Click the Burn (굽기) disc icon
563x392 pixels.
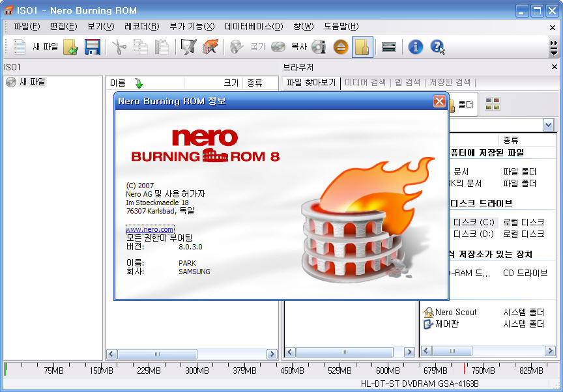pyautogui.click(x=237, y=47)
